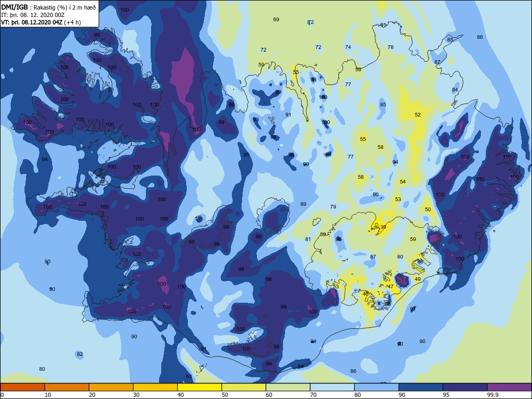Click the 'DMI/IGB' title text
Screen dimensions: 532x399
15,7
